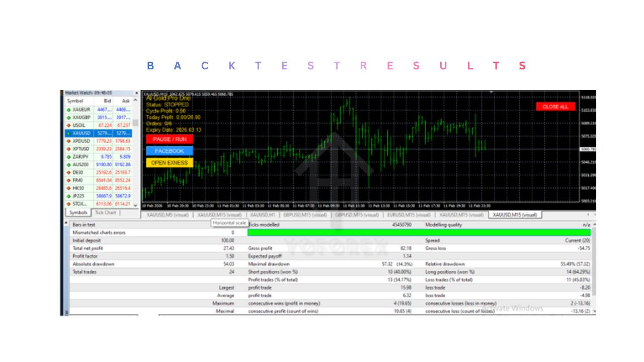
Task: Click the green icon next to JP225
Action: pyautogui.click(x=69, y=196)
